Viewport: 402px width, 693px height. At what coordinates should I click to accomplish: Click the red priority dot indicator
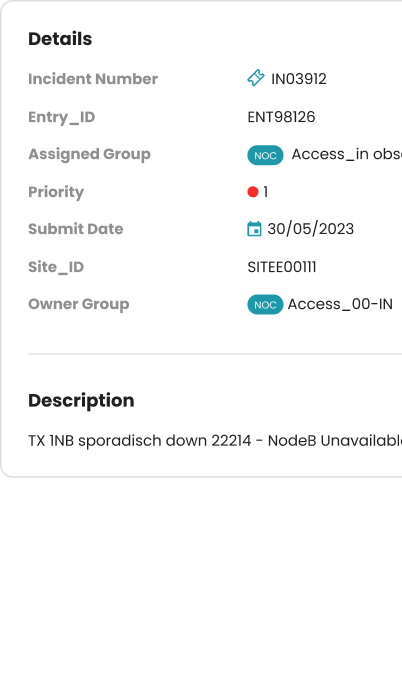tap(253, 192)
